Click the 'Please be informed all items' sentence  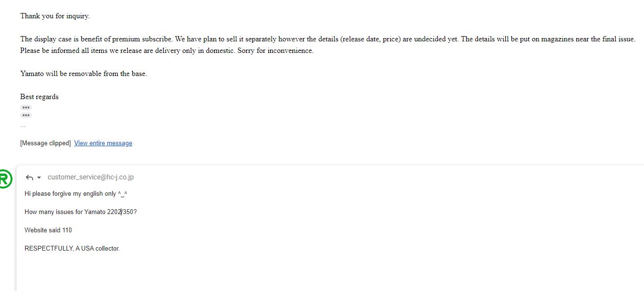click(167, 51)
